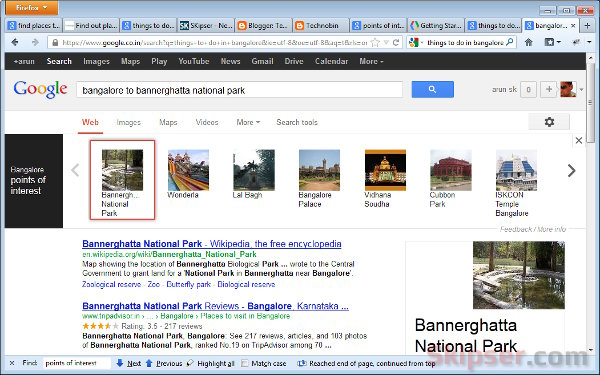The image size is (600, 375).
Task: Click Highlight all in the find bar
Action: [x=210, y=363]
